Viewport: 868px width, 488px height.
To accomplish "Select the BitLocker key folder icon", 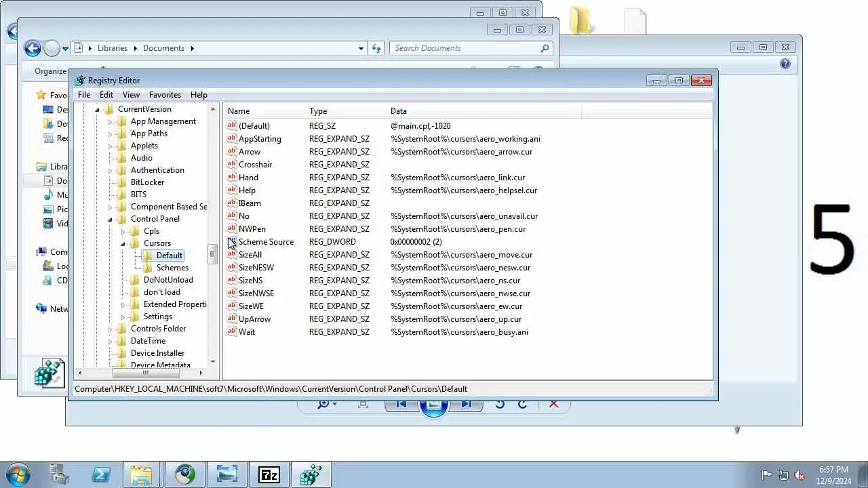I will coord(121,182).
